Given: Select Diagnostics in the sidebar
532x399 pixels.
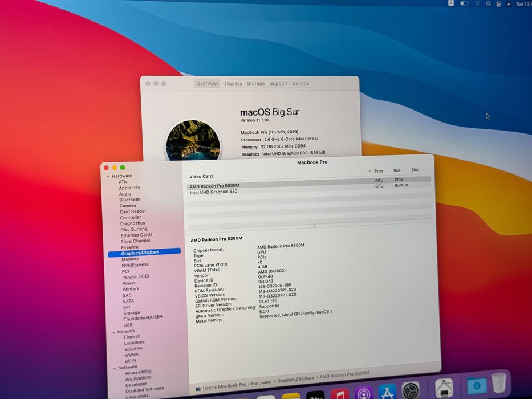Looking at the screenshot, I should coord(132,223).
